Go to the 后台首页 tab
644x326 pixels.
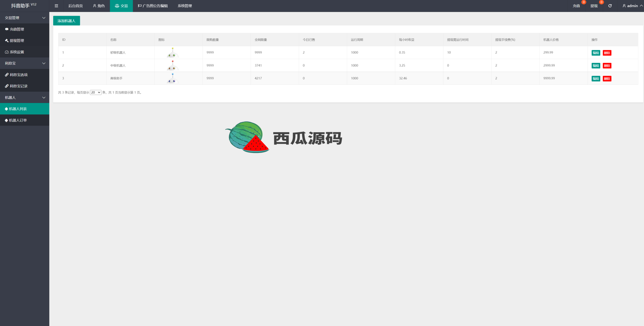coord(75,6)
